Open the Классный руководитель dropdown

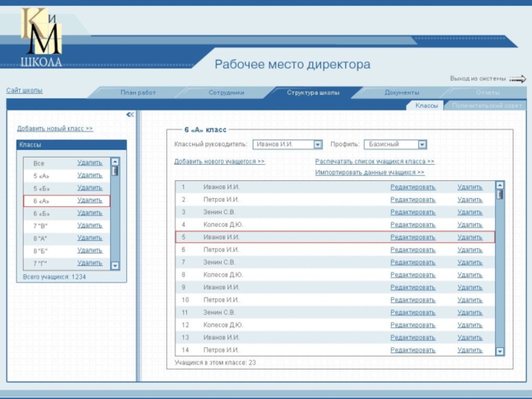point(318,144)
